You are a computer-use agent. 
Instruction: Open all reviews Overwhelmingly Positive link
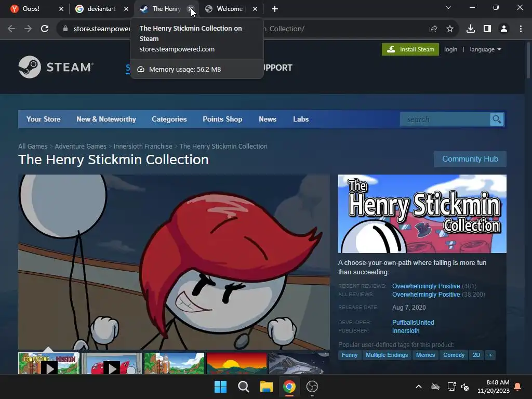coord(426,295)
